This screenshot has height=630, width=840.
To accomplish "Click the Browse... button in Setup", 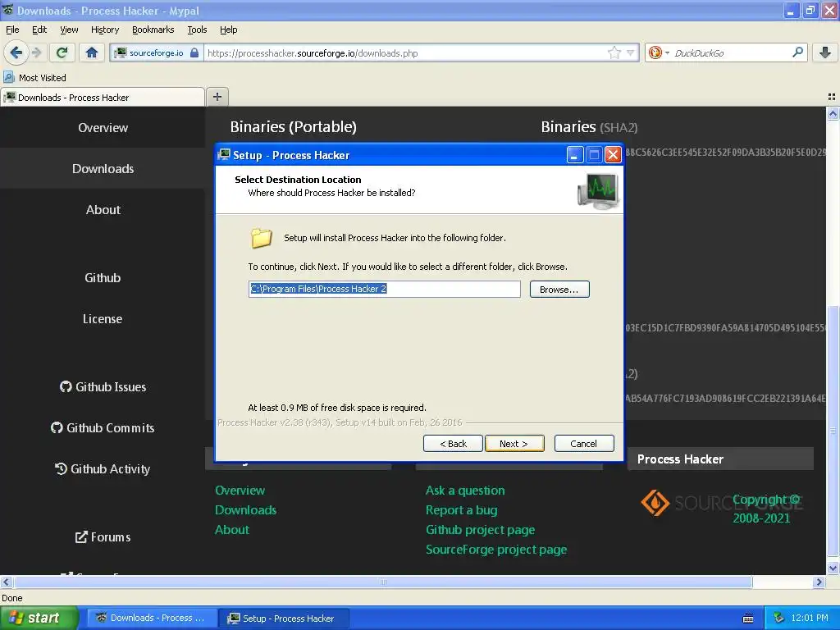I will 559,290.
